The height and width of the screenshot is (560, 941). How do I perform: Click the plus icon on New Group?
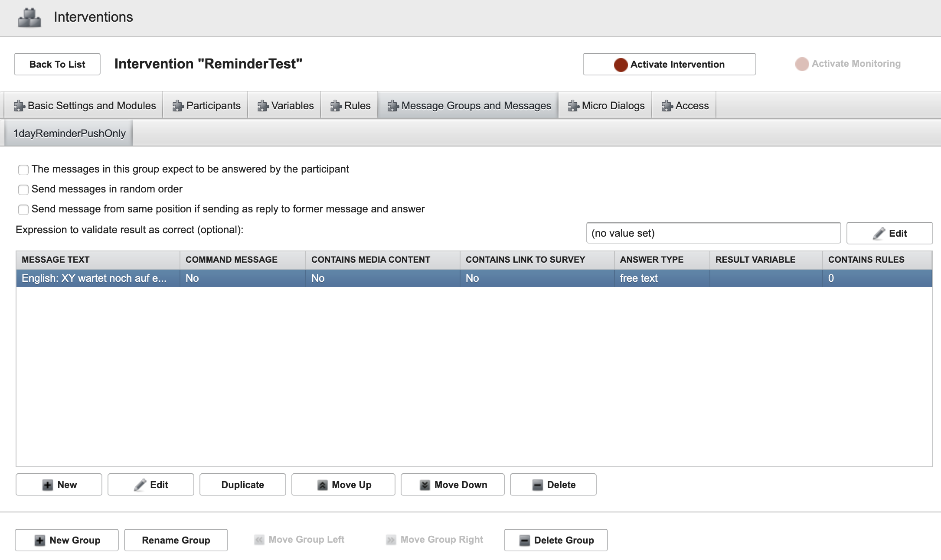click(x=40, y=540)
